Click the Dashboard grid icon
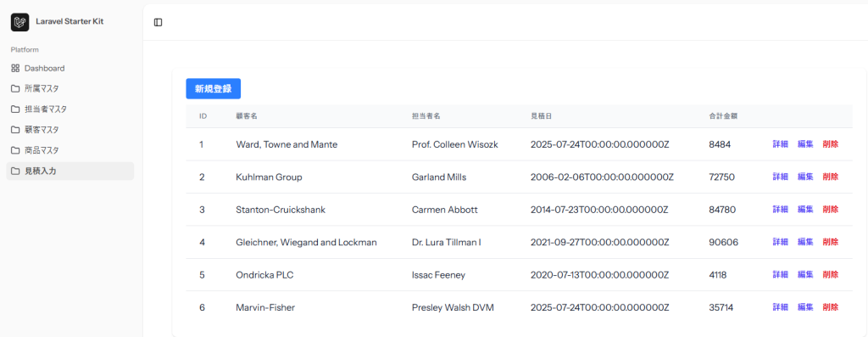868x337 pixels. (15, 68)
